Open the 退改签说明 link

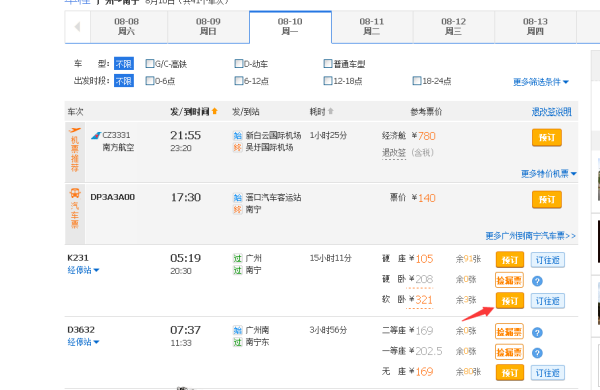[551, 112]
